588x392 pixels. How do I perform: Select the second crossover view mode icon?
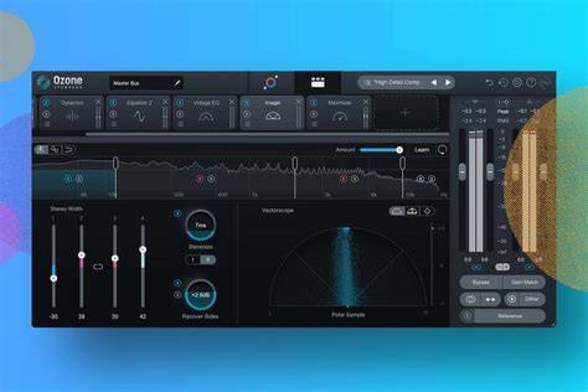click(55, 149)
